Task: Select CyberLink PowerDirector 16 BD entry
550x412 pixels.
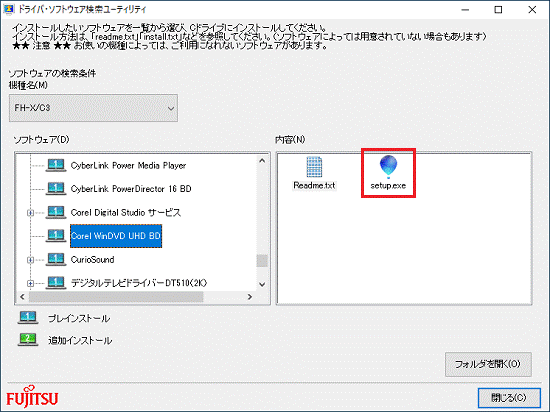Action: (131, 189)
